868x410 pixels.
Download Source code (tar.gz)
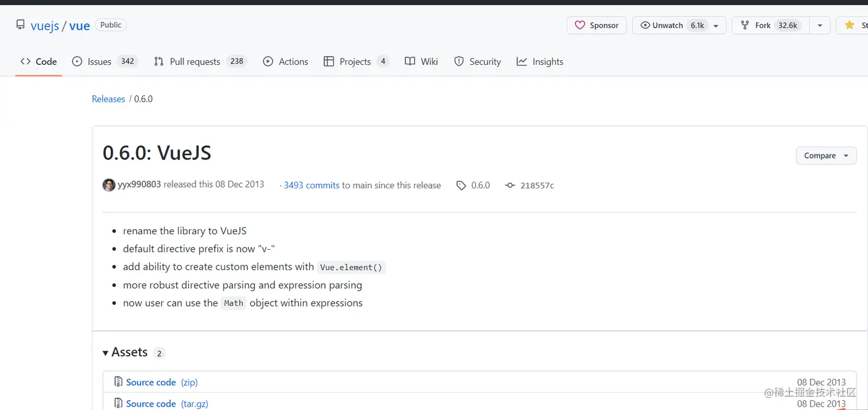pyautogui.click(x=167, y=403)
